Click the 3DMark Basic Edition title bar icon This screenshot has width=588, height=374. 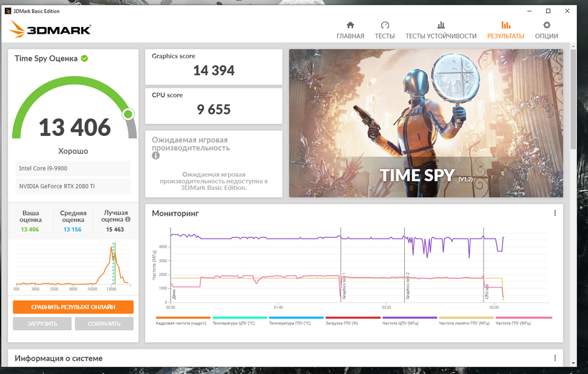coord(7,11)
